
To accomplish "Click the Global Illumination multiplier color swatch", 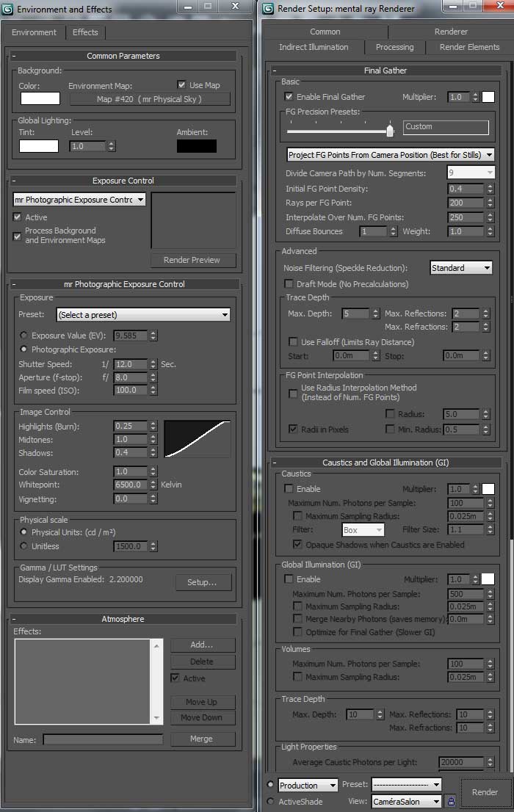I will pos(488,579).
